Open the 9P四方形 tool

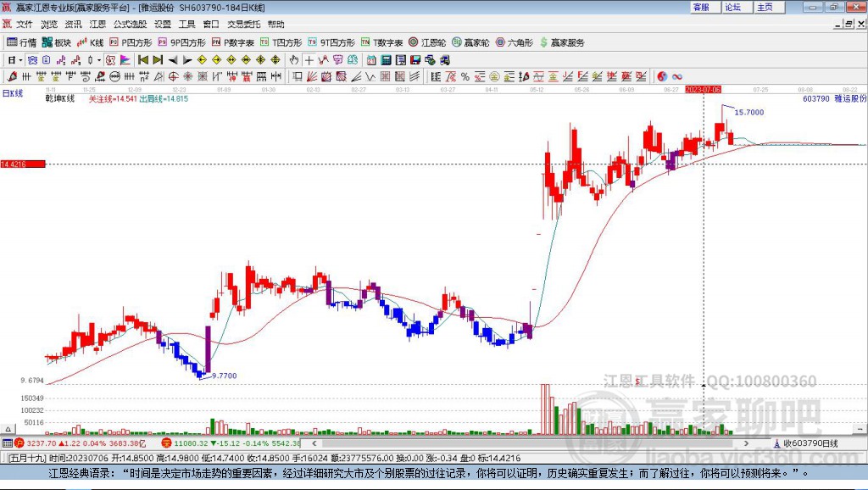click(x=181, y=42)
